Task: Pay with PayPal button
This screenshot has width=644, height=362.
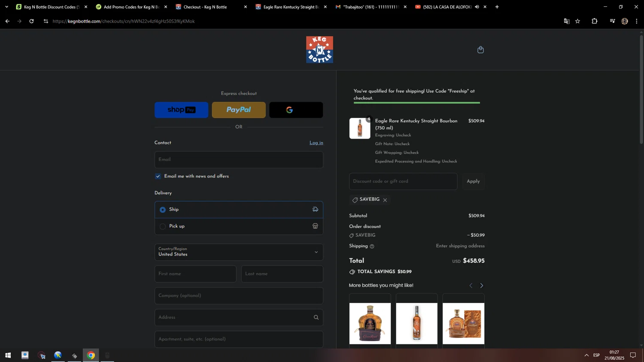Action: tap(239, 110)
